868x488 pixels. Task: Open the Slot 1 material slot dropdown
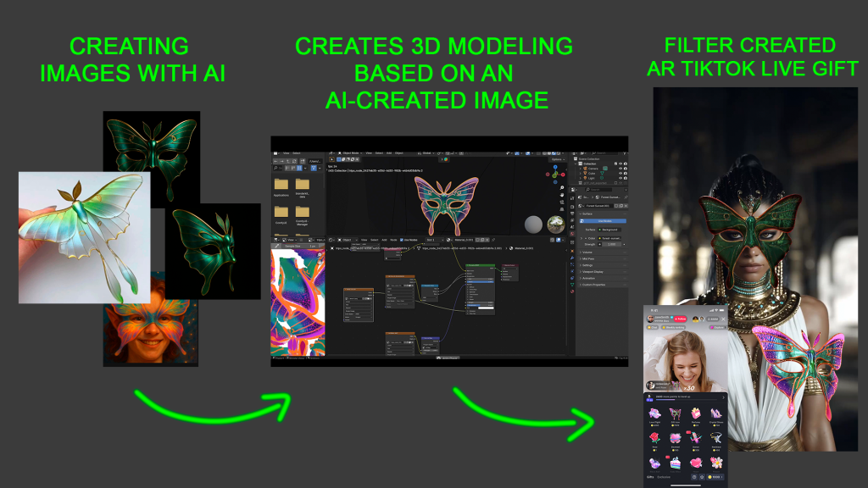[x=433, y=240]
